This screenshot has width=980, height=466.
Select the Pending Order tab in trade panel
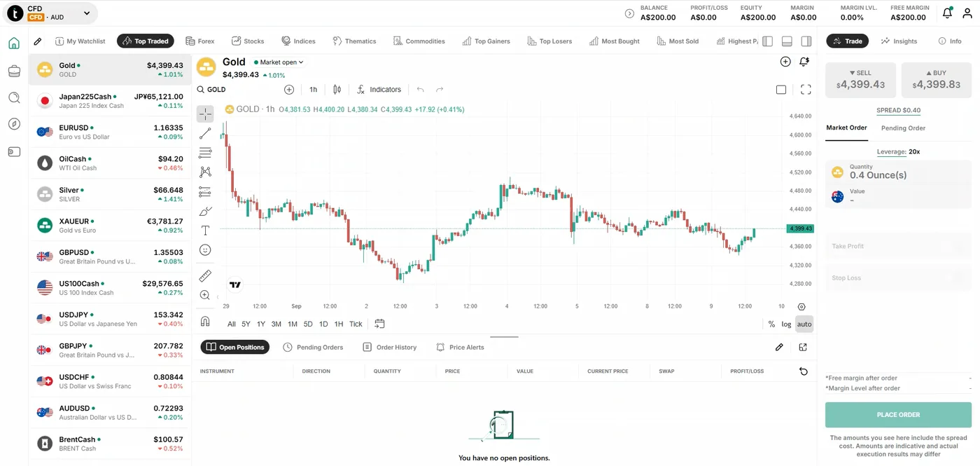pyautogui.click(x=903, y=128)
